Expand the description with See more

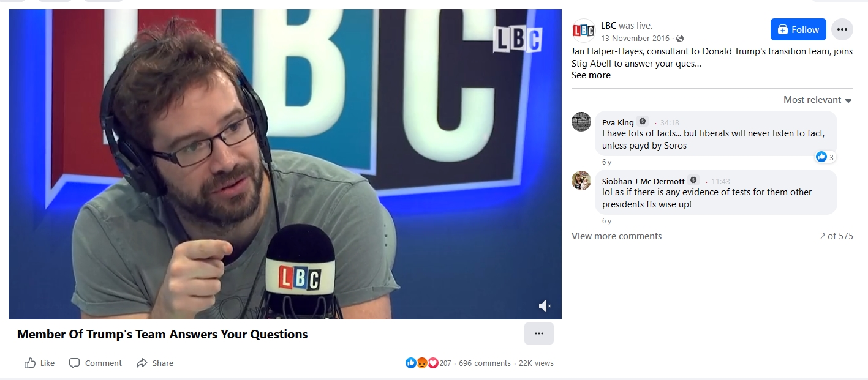591,75
